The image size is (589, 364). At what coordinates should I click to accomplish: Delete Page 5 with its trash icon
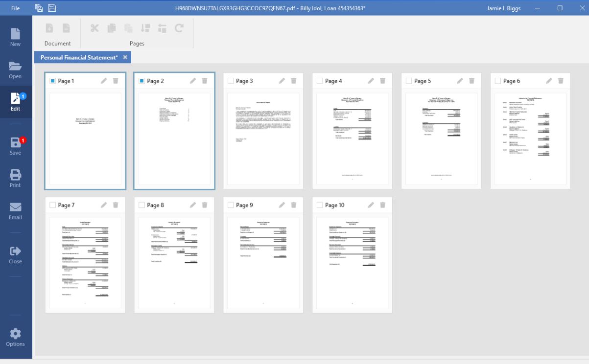tap(471, 81)
